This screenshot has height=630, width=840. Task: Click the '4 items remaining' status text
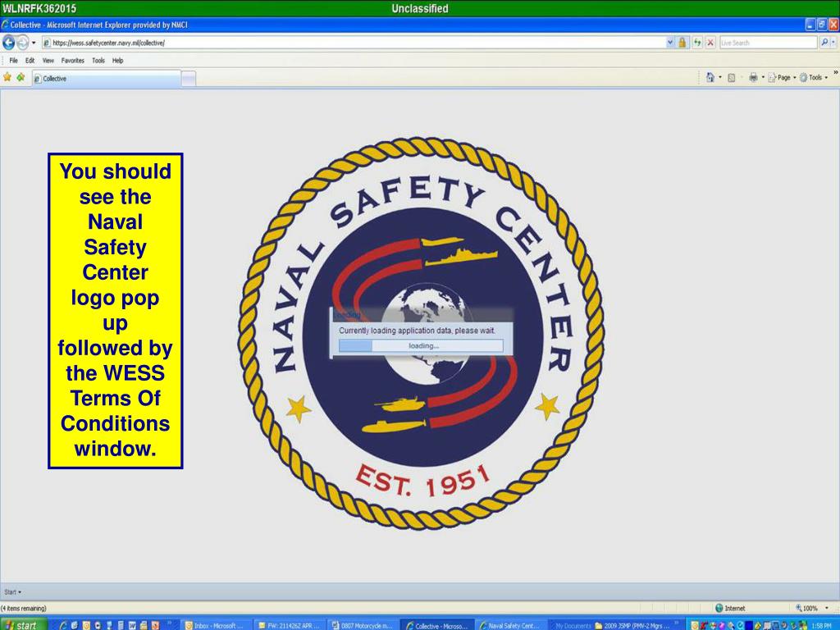(24, 608)
